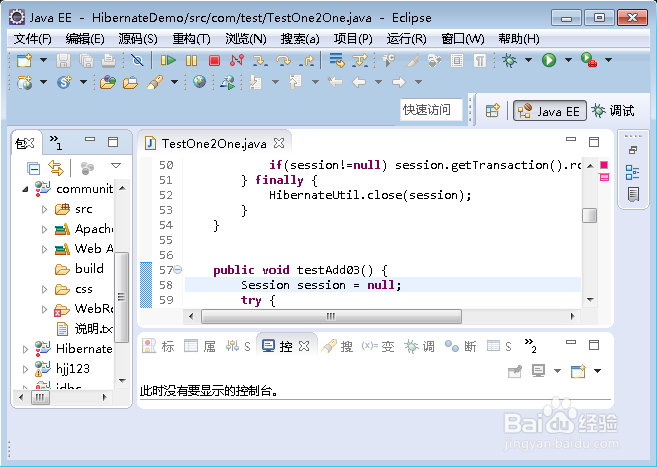Toggle Block Selection Mode icon
657x467 pixels.
click(457, 61)
